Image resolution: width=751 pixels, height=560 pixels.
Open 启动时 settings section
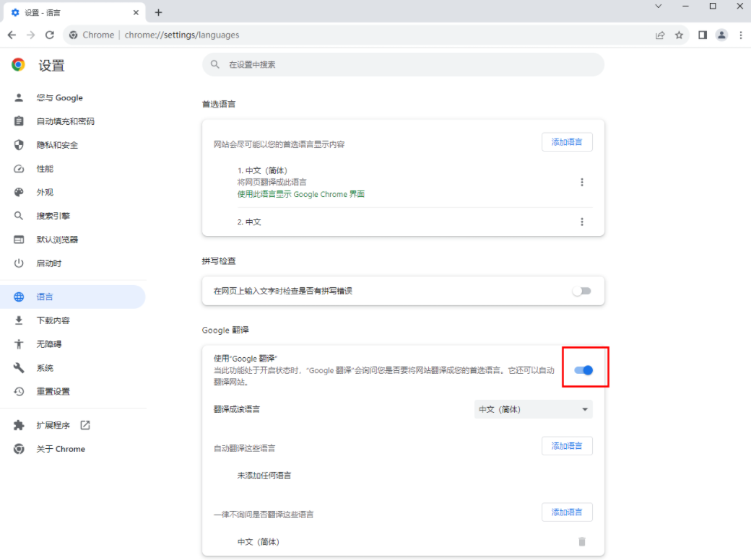point(73,263)
